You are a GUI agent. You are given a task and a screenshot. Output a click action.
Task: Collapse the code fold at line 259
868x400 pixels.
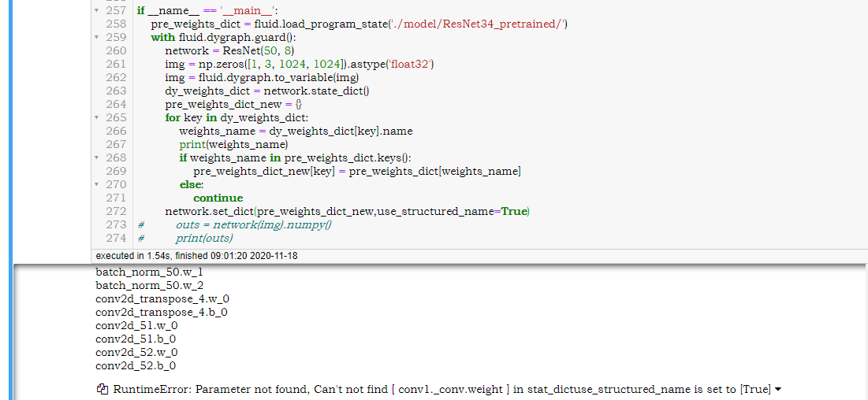coord(97,37)
